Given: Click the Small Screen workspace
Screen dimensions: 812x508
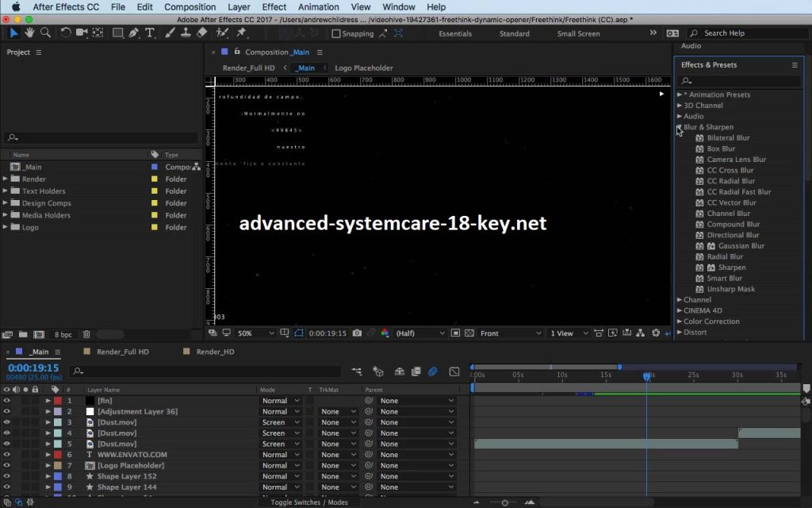Looking at the screenshot, I should tap(578, 33).
